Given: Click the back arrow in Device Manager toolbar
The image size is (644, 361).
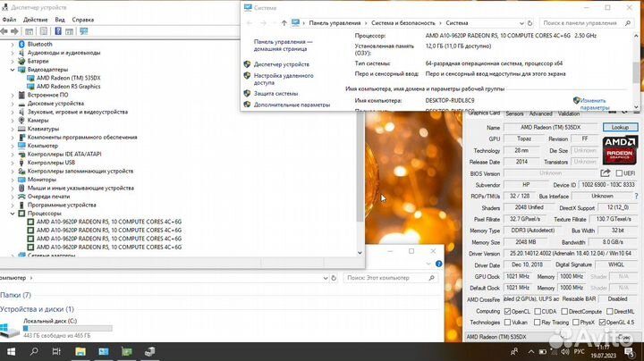Looking at the screenshot, I should click(4, 31).
